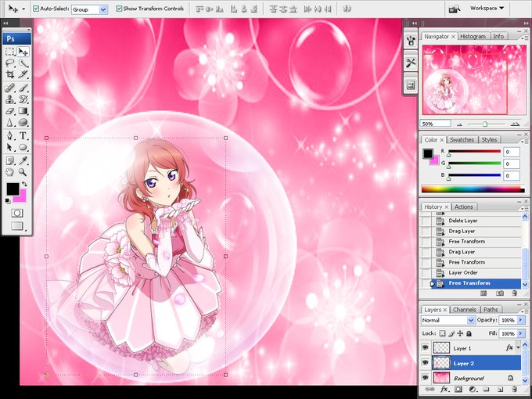The width and height of the screenshot is (532, 399).
Task: Open Fill slider arrow
Action: pos(521,333)
